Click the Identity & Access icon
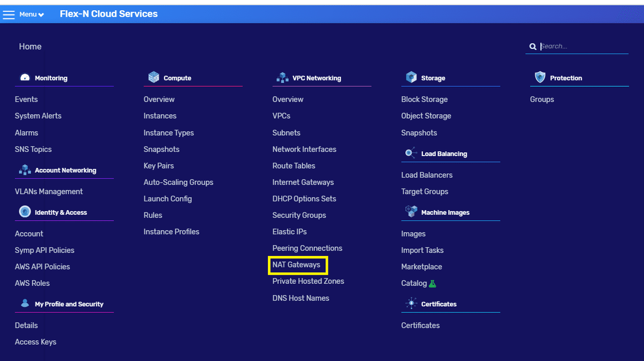This screenshot has width=644, height=361. click(x=25, y=212)
